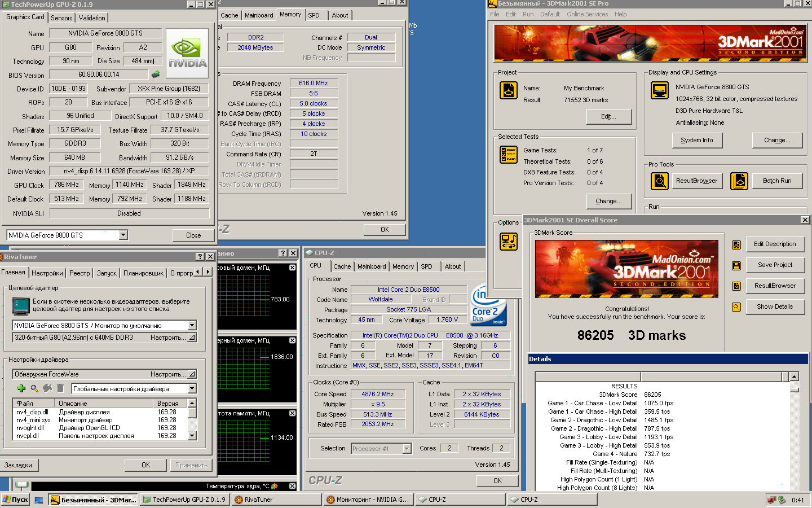Expand Настроить next to Обнаружен ForceWare

[192, 374]
